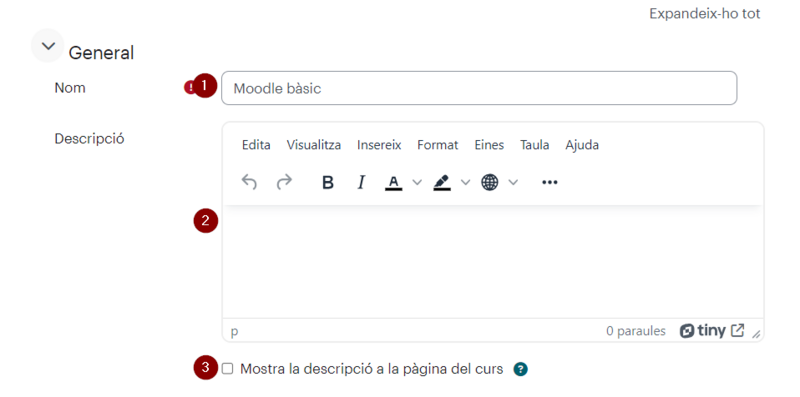
Task: Open the language dropdown arrow next to the globe
Action: pyautogui.click(x=513, y=182)
